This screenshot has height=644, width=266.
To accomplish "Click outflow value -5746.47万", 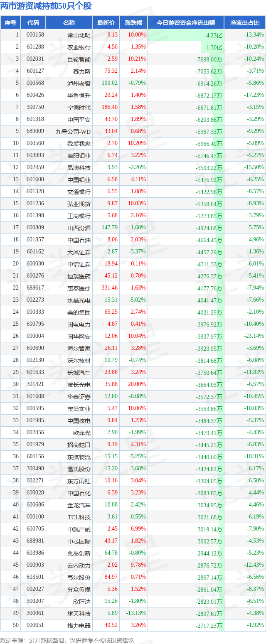I will 209,155.
